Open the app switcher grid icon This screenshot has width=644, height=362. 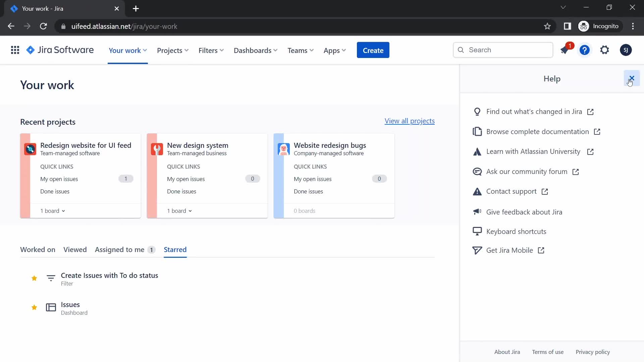pyautogui.click(x=15, y=50)
